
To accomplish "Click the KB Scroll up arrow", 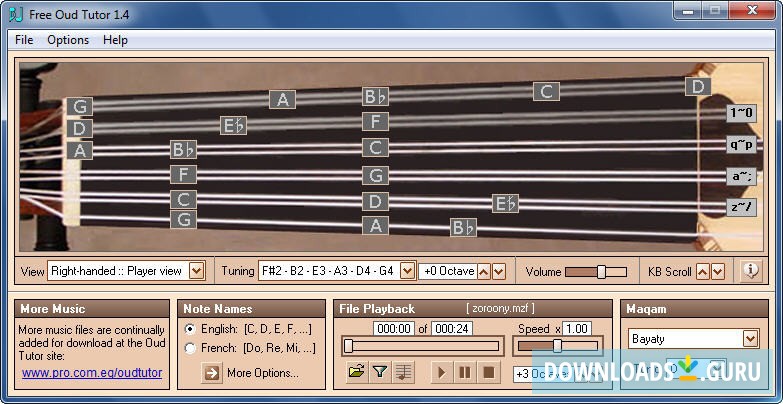I will (703, 272).
